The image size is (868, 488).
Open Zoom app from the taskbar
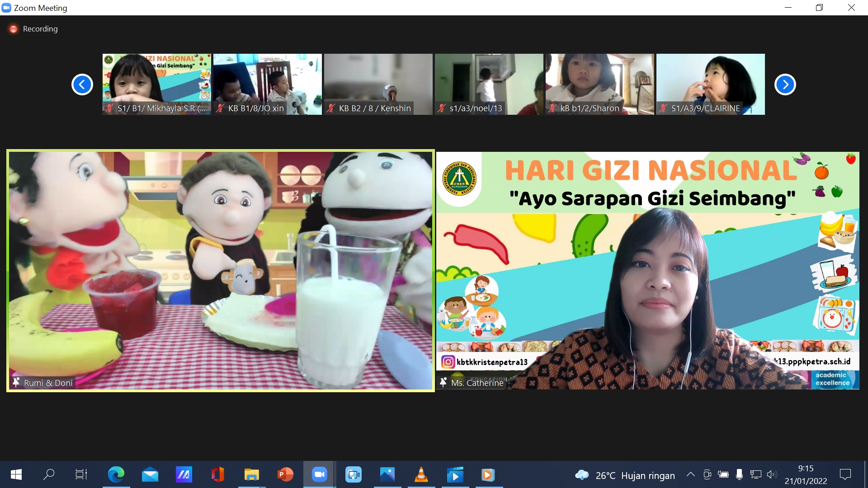point(319,474)
